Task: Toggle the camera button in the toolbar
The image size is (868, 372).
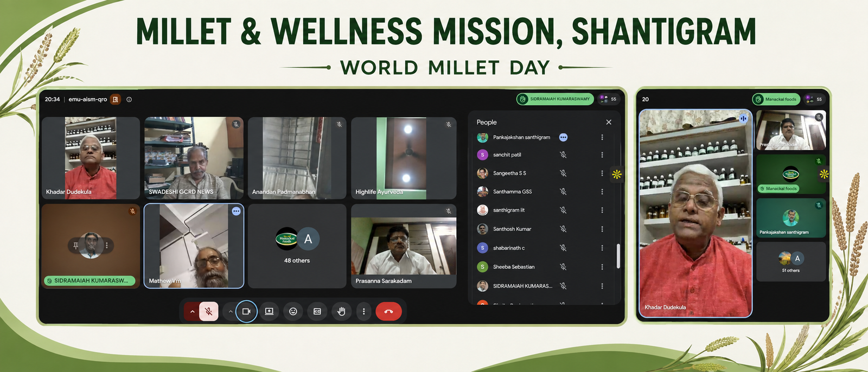Action: pyautogui.click(x=246, y=311)
